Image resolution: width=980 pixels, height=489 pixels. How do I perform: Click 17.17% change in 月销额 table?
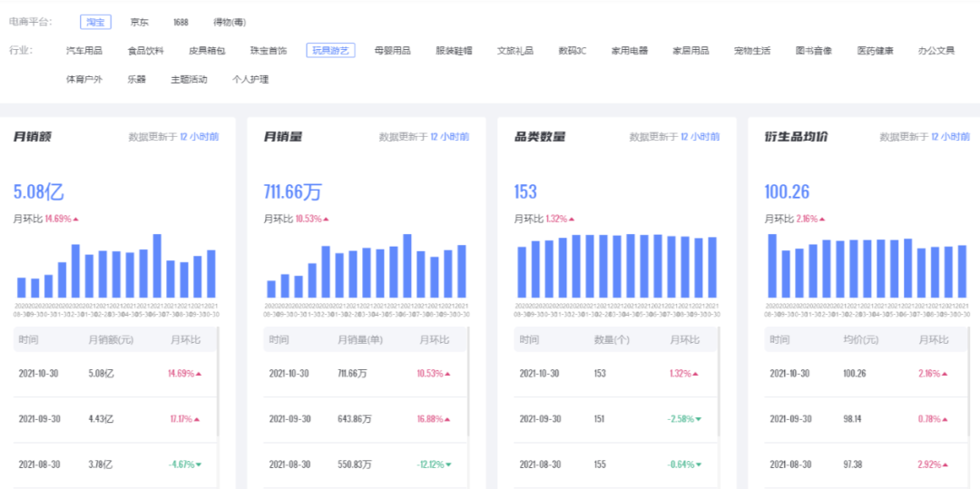pyautogui.click(x=184, y=419)
